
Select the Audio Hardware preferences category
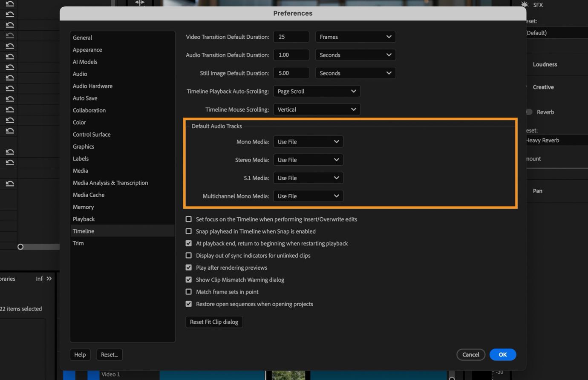pos(92,86)
